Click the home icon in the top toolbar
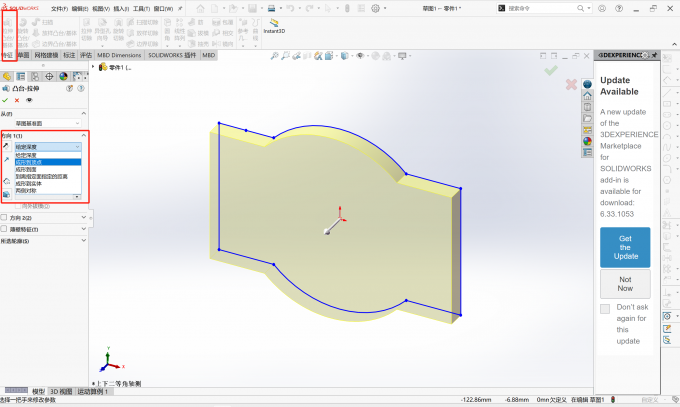This screenshot has width=680, height=407. (x=200, y=8)
